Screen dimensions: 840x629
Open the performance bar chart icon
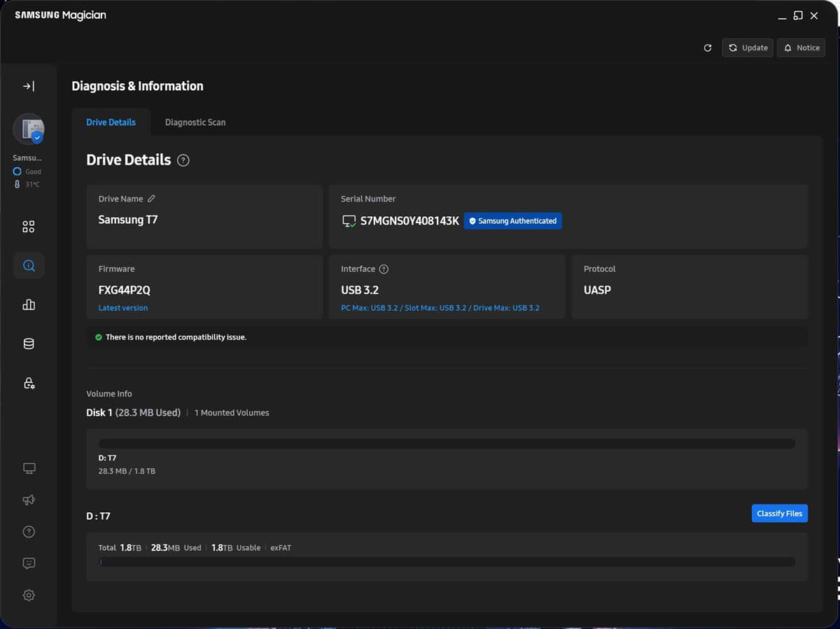[x=29, y=305]
